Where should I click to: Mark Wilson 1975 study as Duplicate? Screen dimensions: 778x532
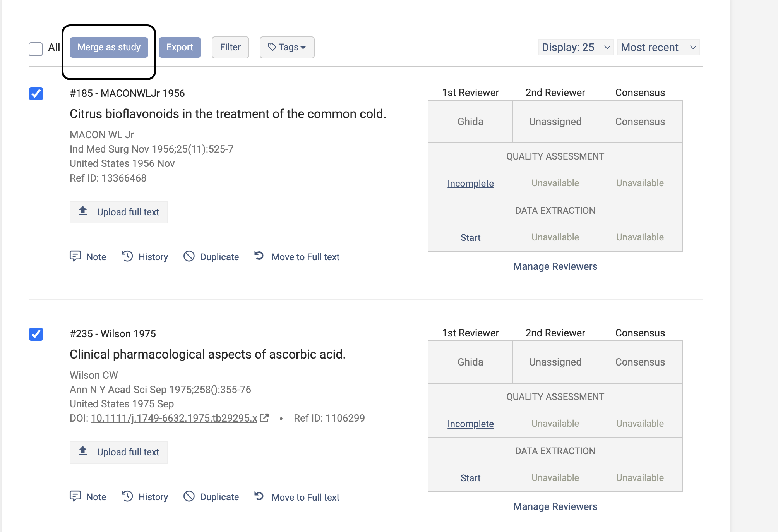(x=189, y=496)
